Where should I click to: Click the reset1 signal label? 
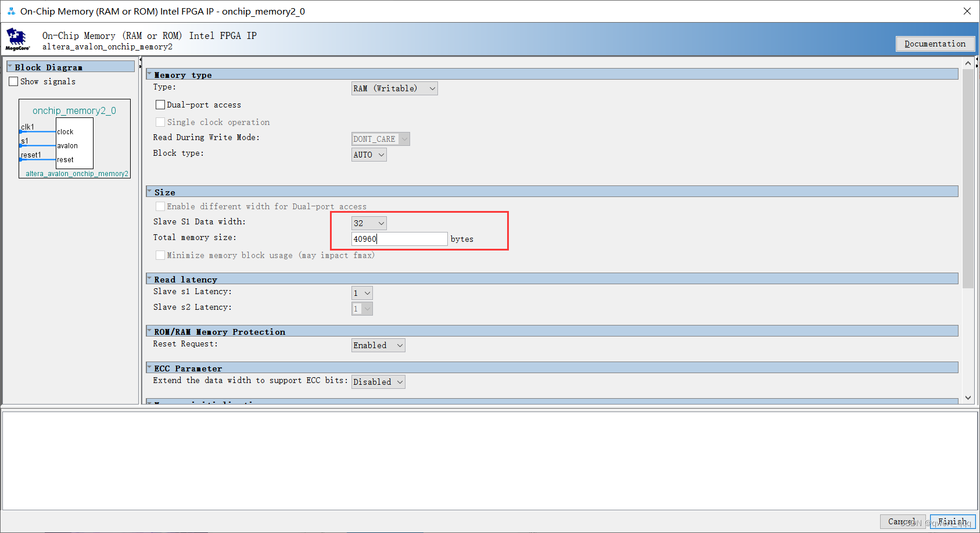pos(31,155)
